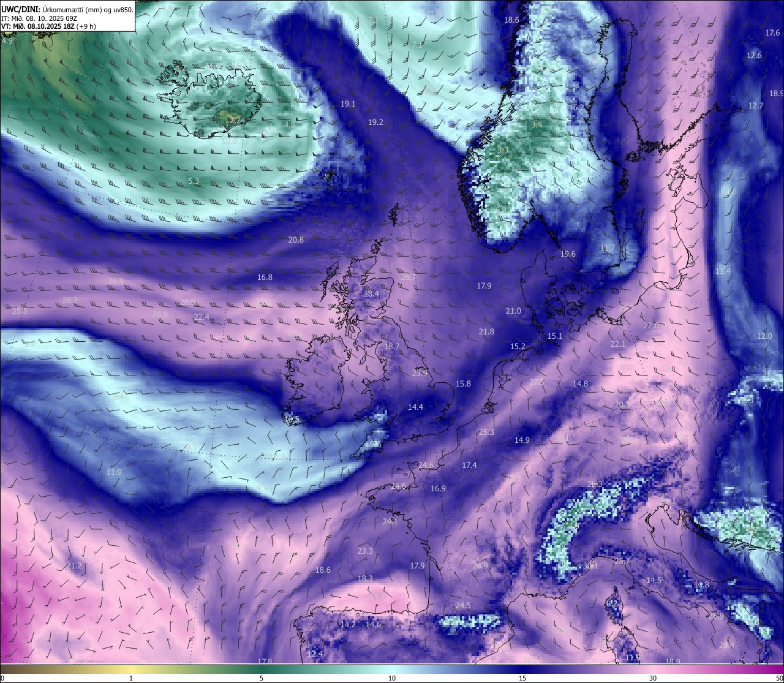Select the 22.4 value label
Screen dimensions: 784x683
click(202, 317)
